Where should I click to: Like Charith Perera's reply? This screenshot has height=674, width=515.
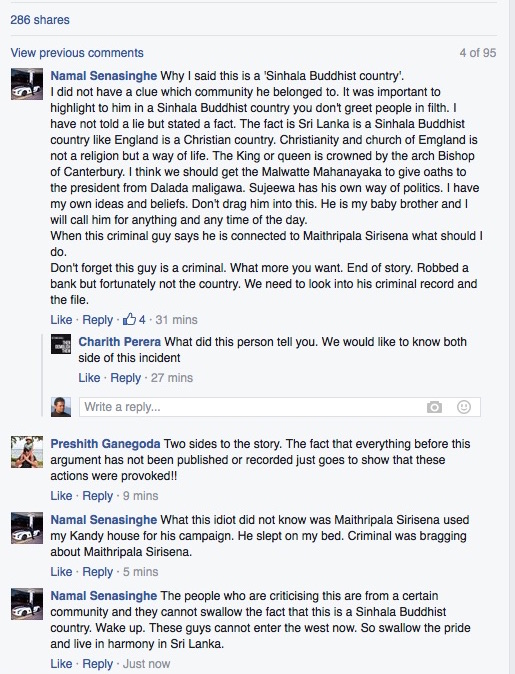(89, 378)
